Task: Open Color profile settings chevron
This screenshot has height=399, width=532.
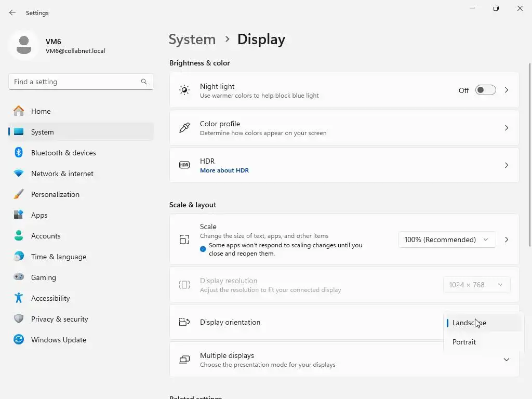Action: click(506, 128)
